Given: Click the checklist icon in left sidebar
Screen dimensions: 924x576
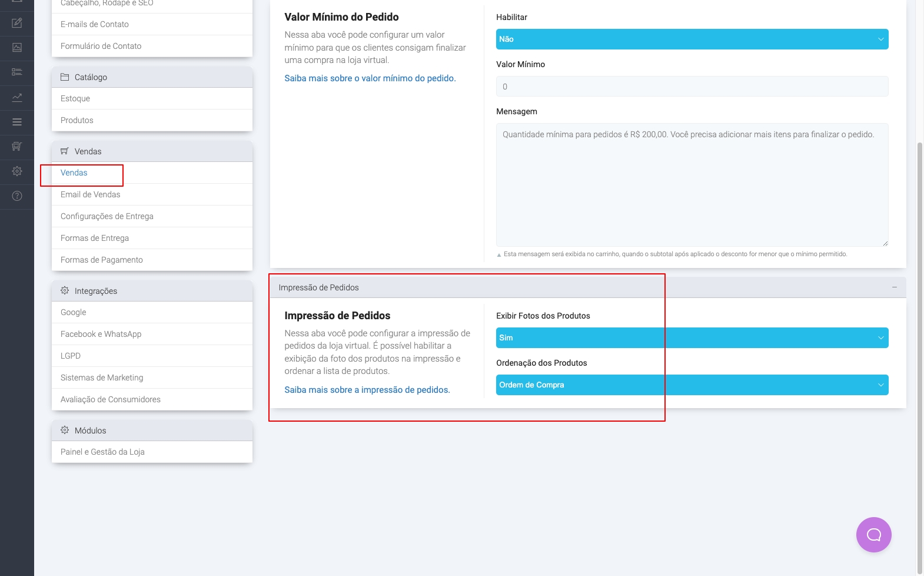Looking at the screenshot, I should tap(17, 72).
